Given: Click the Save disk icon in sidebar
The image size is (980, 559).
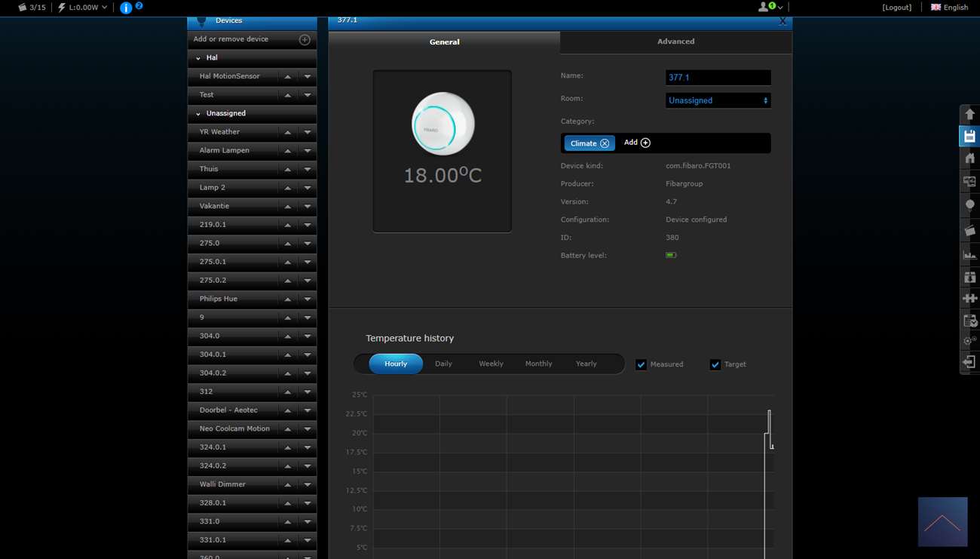Looking at the screenshot, I should (x=969, y=137).
